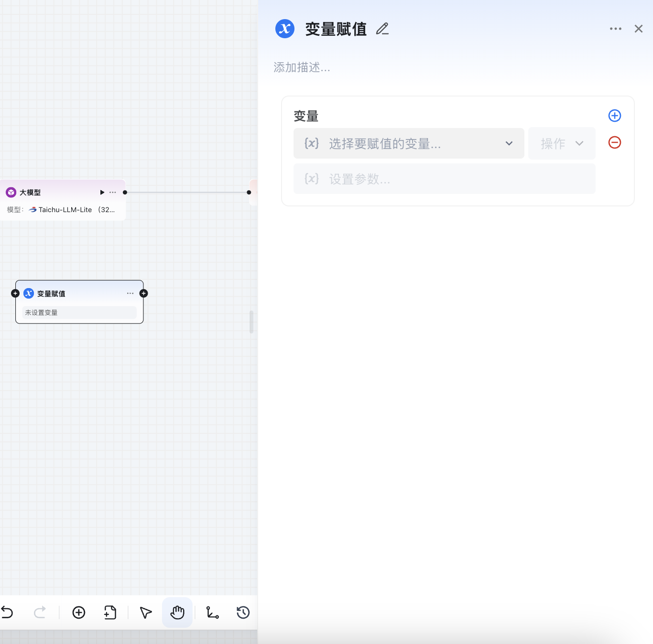
Task: Activate the hand pan tool
Action: pos(177,612)
